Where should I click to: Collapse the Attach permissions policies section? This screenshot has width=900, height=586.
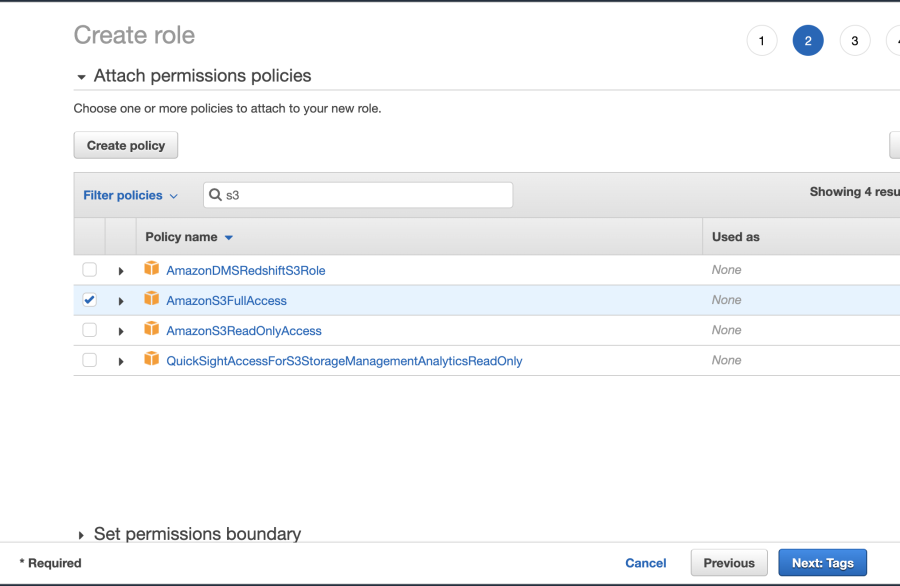coord(82,77)
